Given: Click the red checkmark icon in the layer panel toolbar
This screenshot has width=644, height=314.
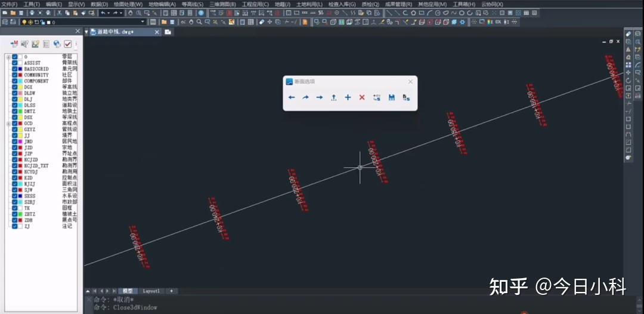Looking at the screenshot, I should (68, 44).
